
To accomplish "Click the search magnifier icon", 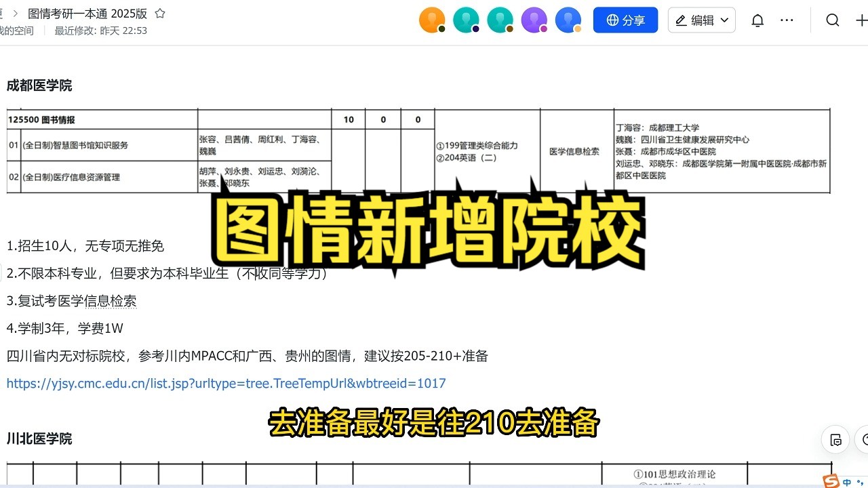I will click(x=833, y=20).
